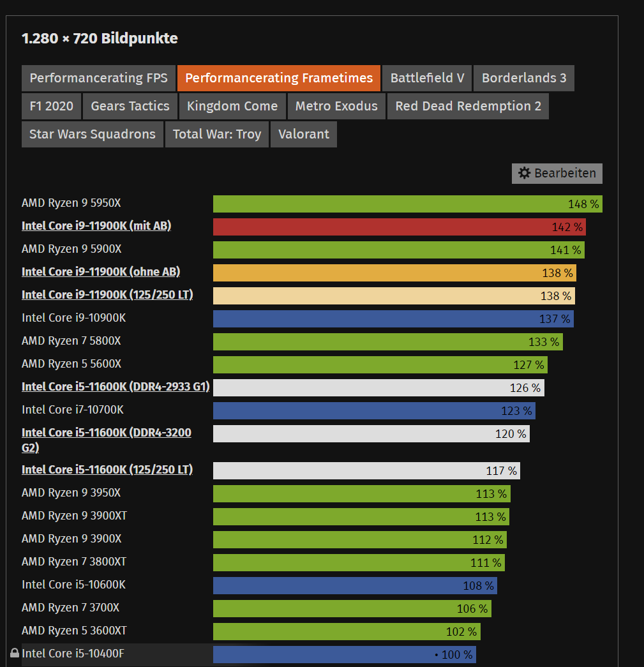Click the 102 % Ryzen 5 3600XT bar

coord(347,631)
